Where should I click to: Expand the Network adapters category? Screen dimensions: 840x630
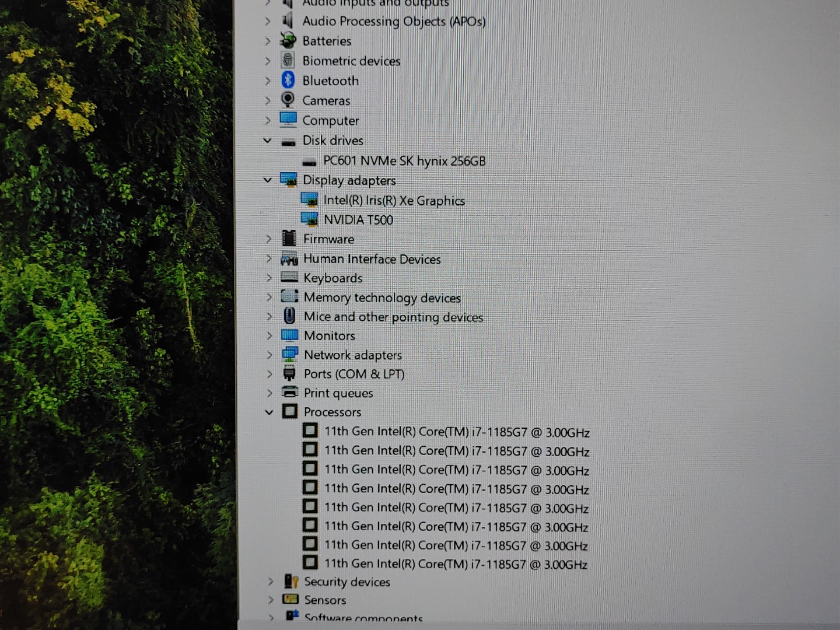[x=269, y=355]
